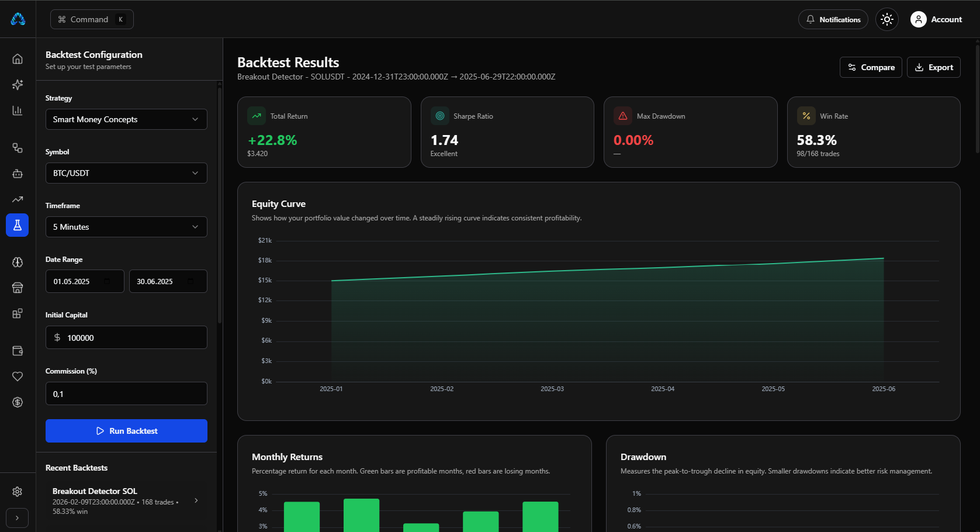Click the 0.00% max drawdown value
This screenshot has height=532, width=980.
[x=633, y=140]
